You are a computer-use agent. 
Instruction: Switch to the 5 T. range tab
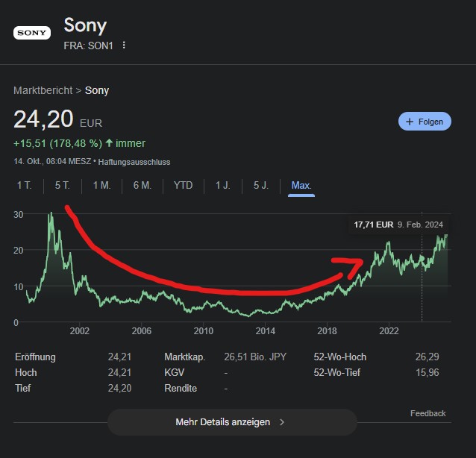[63, 185]
